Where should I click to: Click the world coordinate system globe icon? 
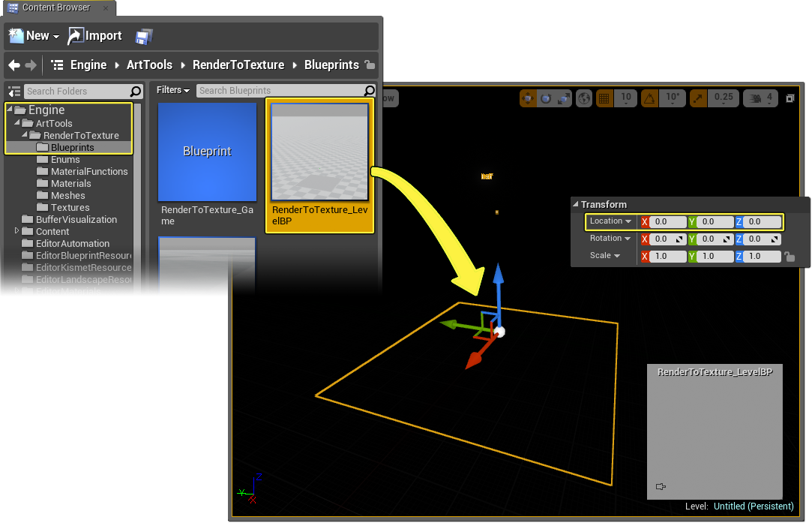[x=584, y=98]
